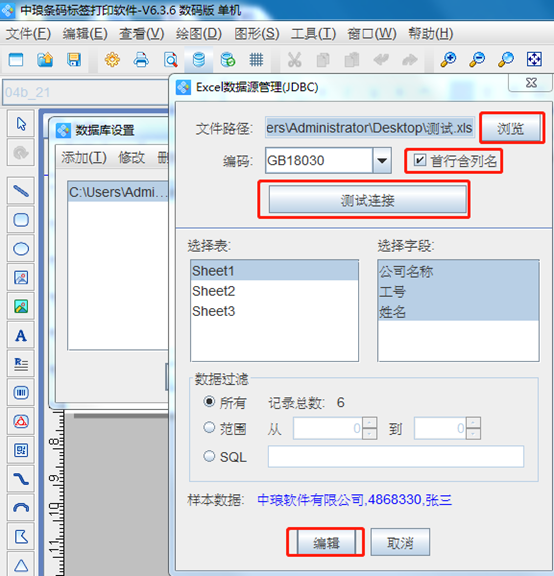Select the triangle shape tool

21,565
